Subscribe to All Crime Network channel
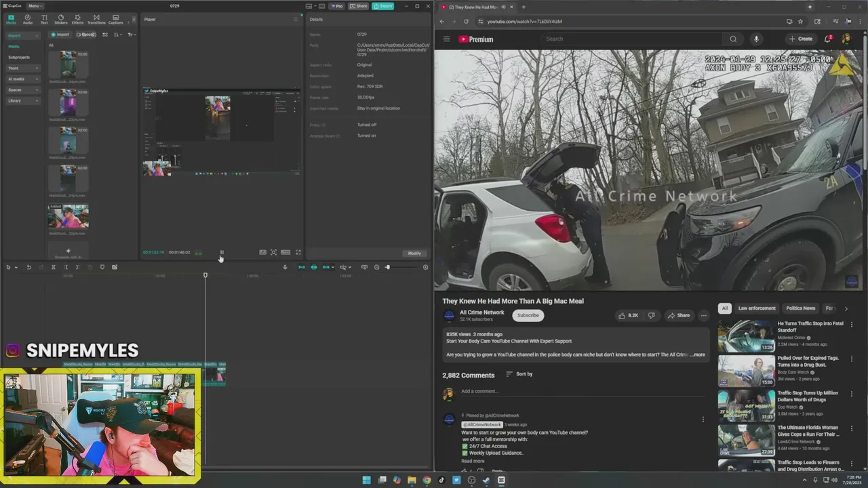Viewport: 868px width, 488px height. point(528,315)
